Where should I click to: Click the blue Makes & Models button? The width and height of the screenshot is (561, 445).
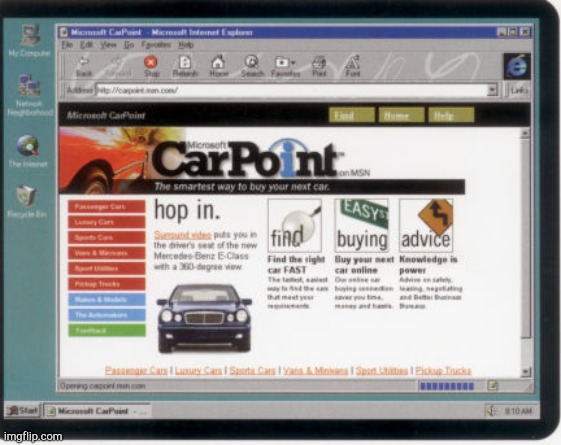pos(107,299)
